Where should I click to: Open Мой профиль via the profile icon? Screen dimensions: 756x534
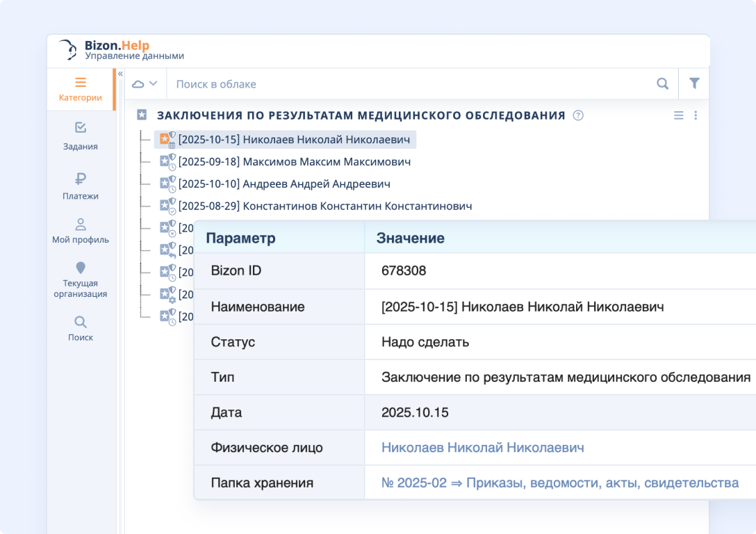[x=81, y=224]
